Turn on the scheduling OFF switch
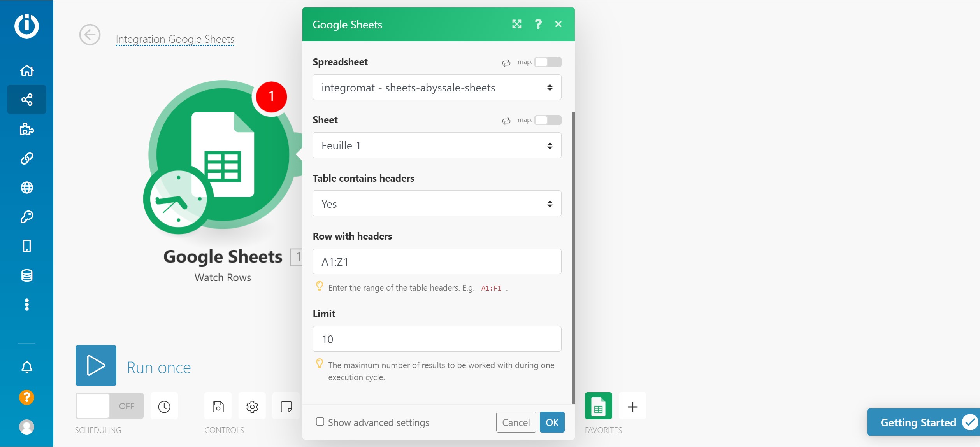The image size is (980, 447). 109,406
